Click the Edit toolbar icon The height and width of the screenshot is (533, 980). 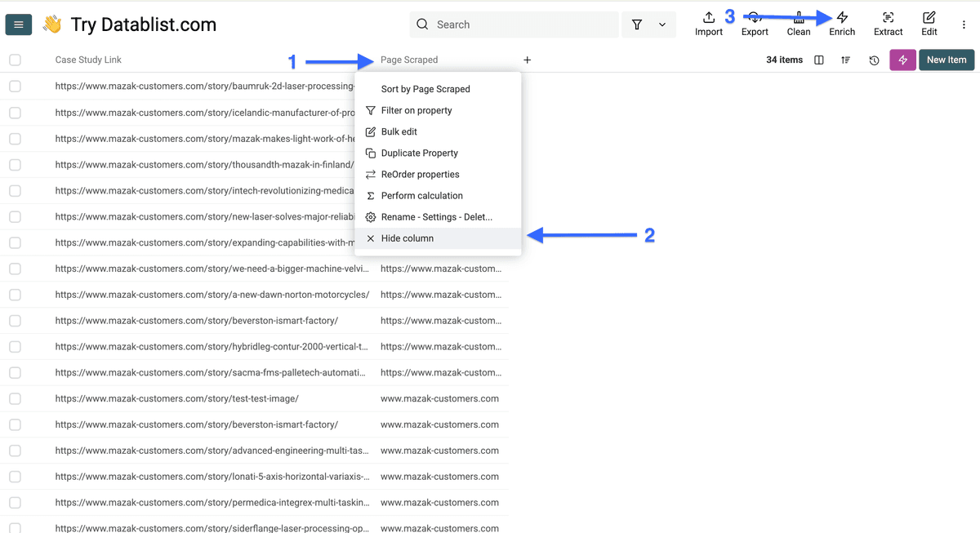[929, 24]
